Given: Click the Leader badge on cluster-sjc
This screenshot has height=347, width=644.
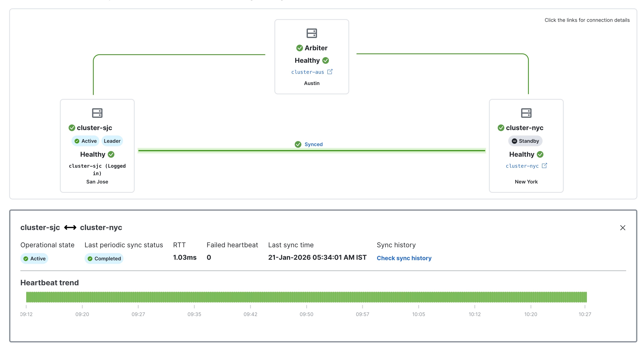Looking at the screenshot, I should click(x=112, y=141).
